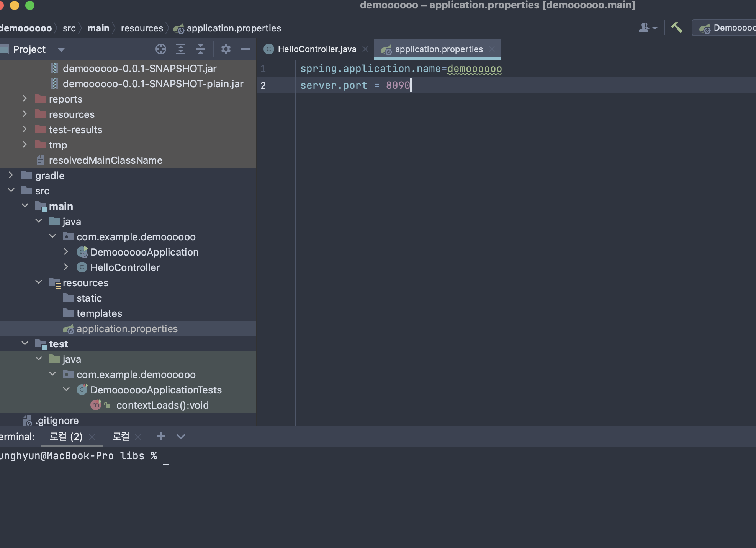
Task: Open the user account icon dropdown
Action: (x=648, y=28)
